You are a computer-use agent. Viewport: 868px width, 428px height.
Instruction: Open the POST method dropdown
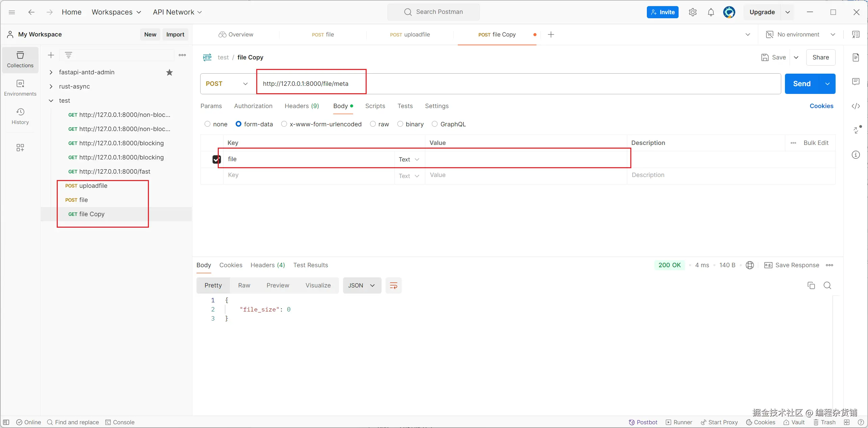point(227,84)
